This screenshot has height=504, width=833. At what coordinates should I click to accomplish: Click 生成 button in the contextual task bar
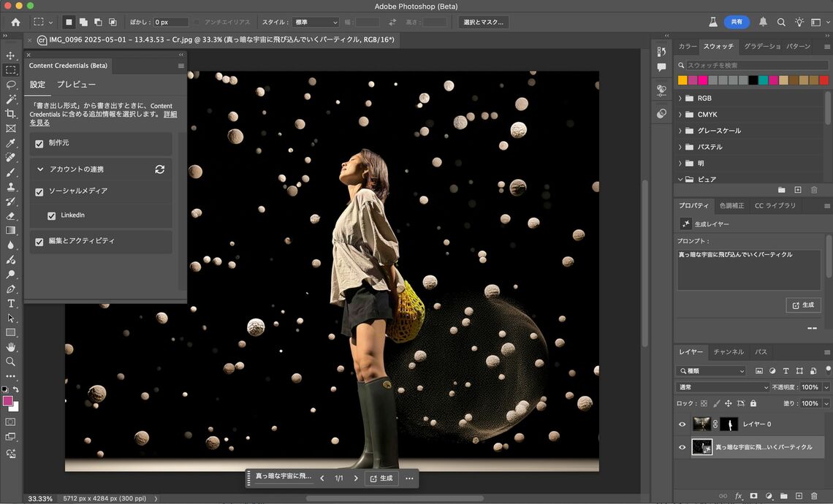[382, 478]
